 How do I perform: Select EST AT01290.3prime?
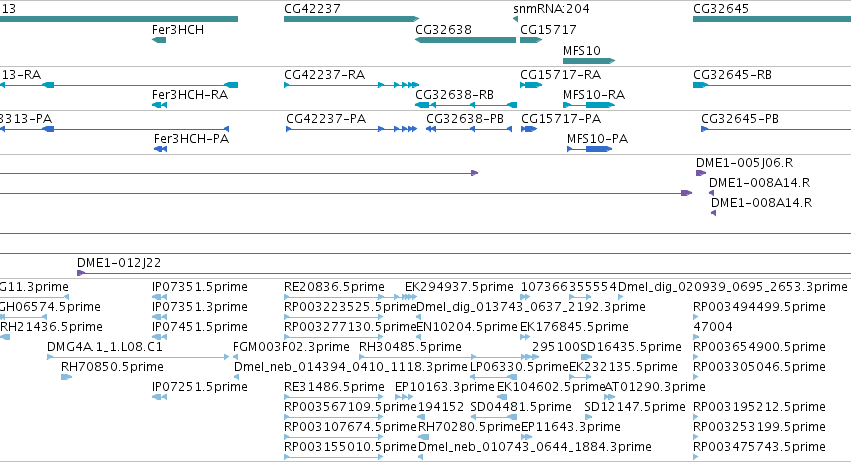[x=655, y=387]
